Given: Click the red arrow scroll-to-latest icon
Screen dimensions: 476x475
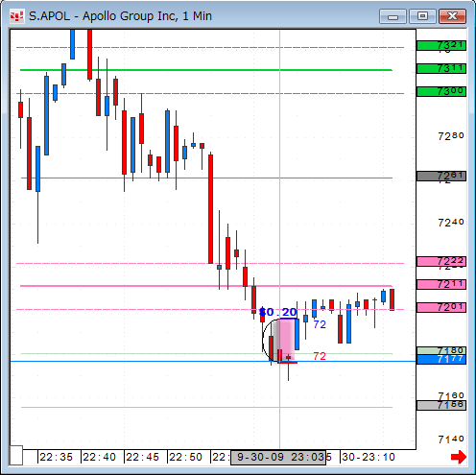Looking at the screenshot, I should [x=459, y=457].
